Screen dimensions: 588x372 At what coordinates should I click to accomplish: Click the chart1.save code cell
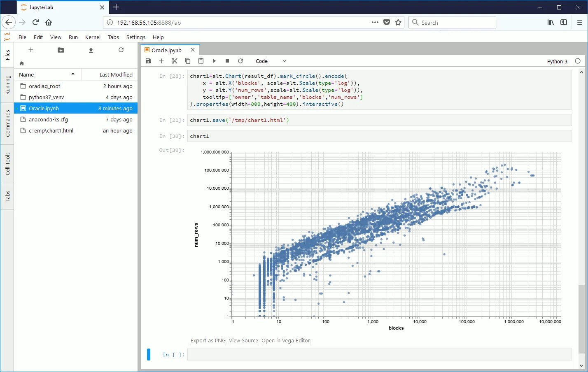click(x=379, y=120)
